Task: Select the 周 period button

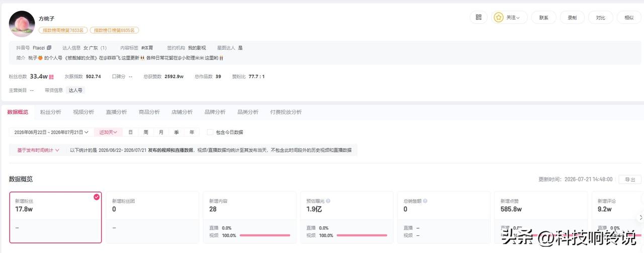Action: point(146,132)
